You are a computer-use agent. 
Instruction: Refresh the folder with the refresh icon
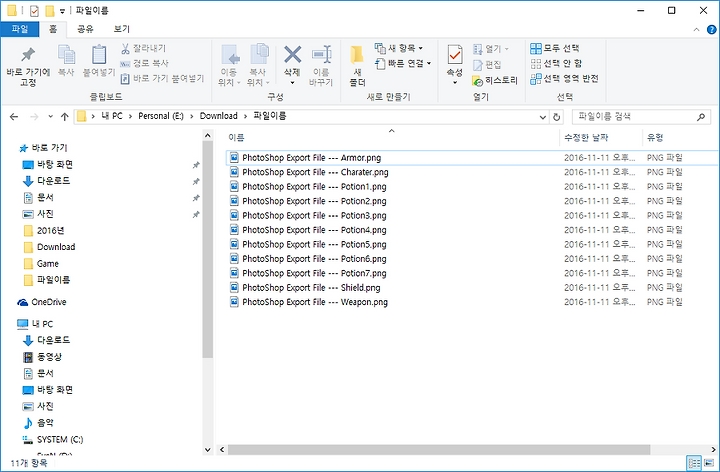557,117
